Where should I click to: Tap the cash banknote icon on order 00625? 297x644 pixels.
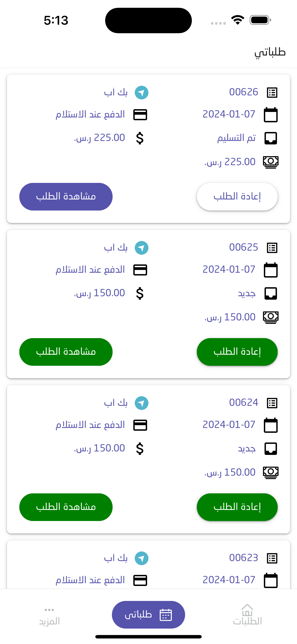[x=271, y=317]
